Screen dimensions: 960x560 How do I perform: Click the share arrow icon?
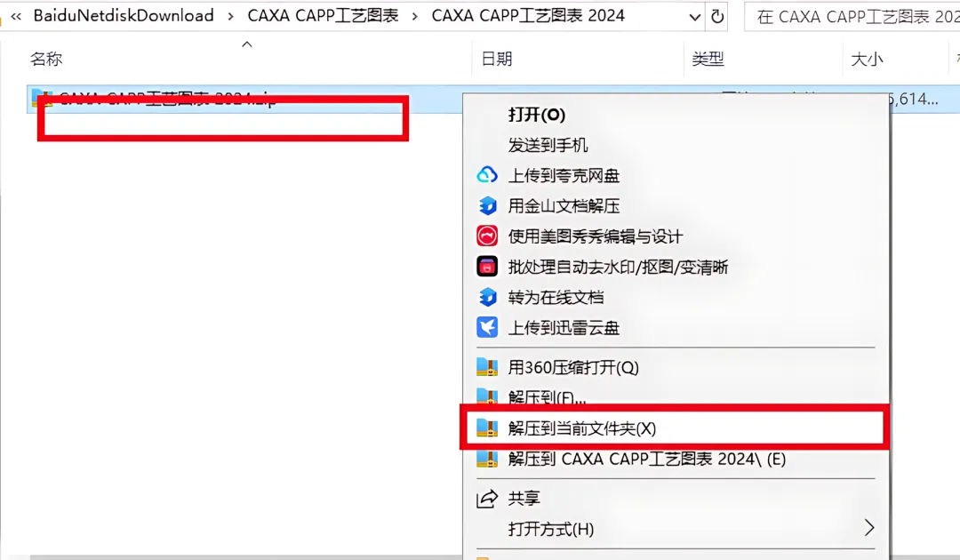click(487, 499)
